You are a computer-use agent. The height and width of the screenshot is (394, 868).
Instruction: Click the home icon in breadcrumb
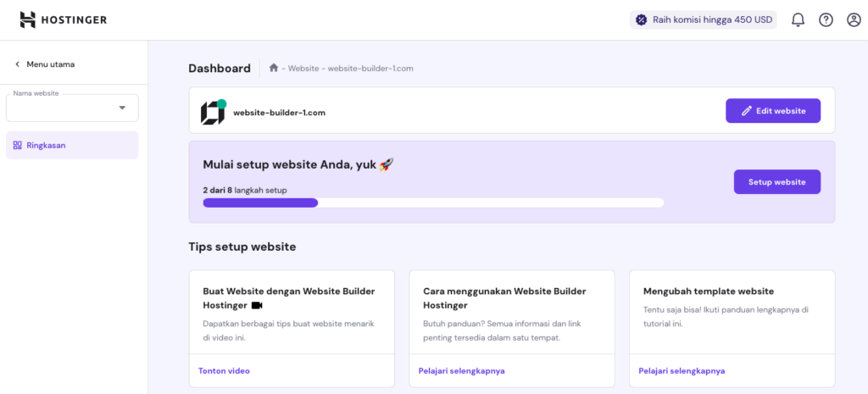point(274,68)
